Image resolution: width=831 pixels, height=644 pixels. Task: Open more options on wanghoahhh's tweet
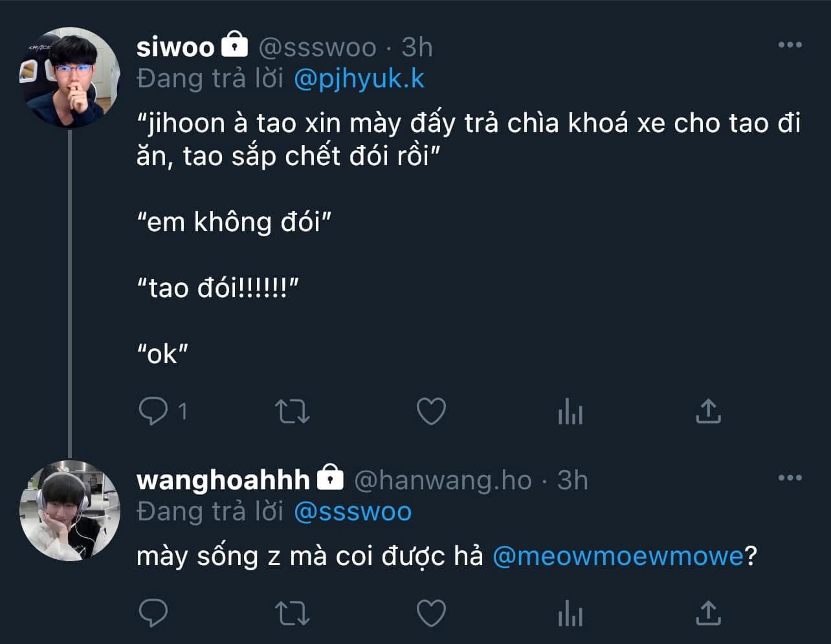790,478
